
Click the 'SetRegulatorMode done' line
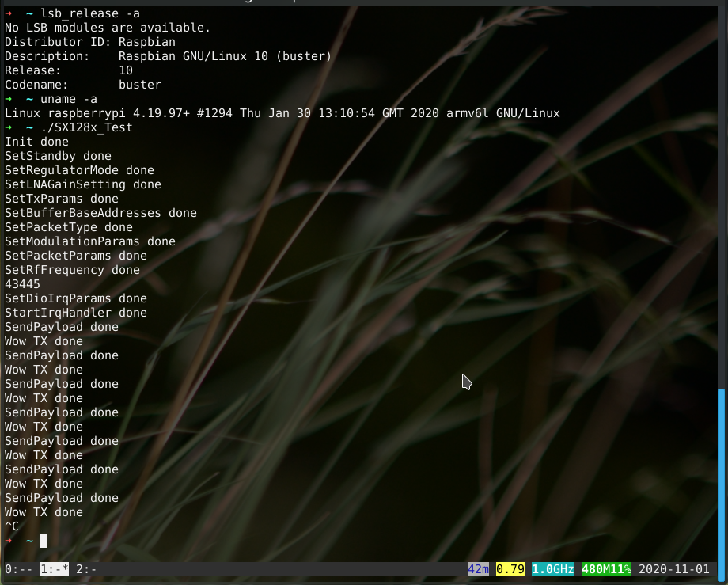pos(79,170)
